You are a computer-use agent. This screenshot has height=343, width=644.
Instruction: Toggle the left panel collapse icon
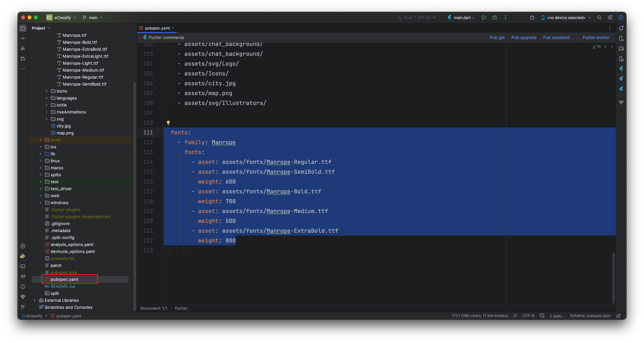pos(23,28)
